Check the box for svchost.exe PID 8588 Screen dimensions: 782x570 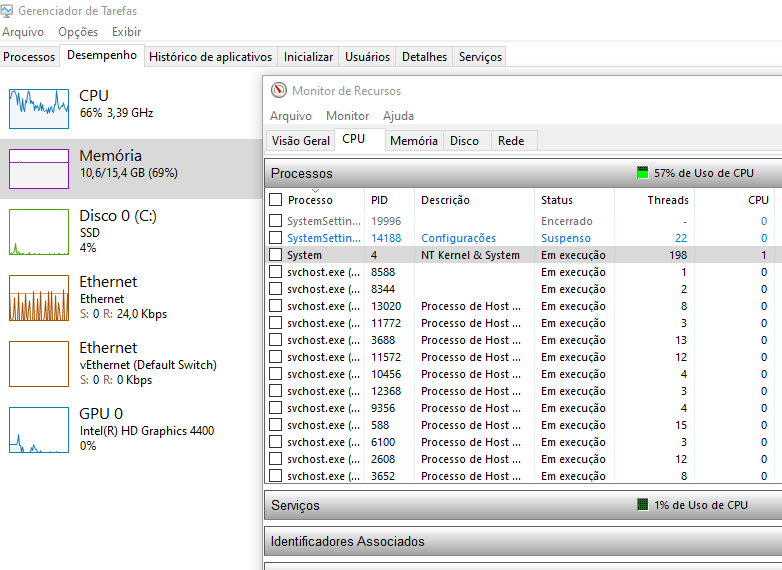pos(275,272)
